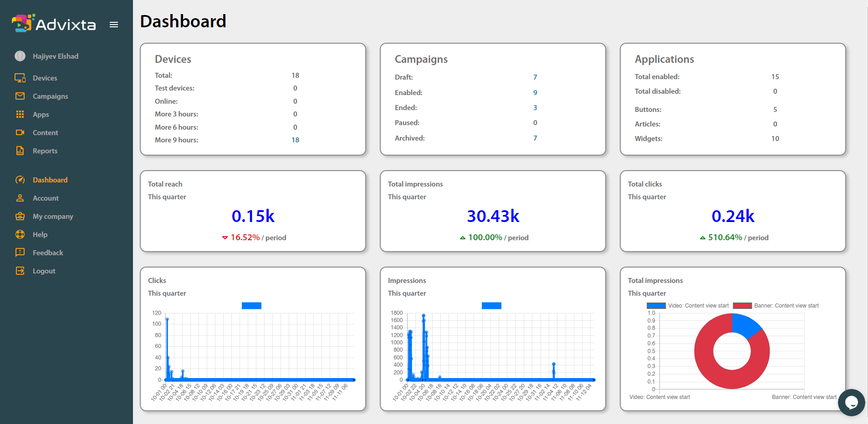This screenshot has height=424, width=868.
Task: Click the Paused campaigns count 0
Action: coord(535,122)
